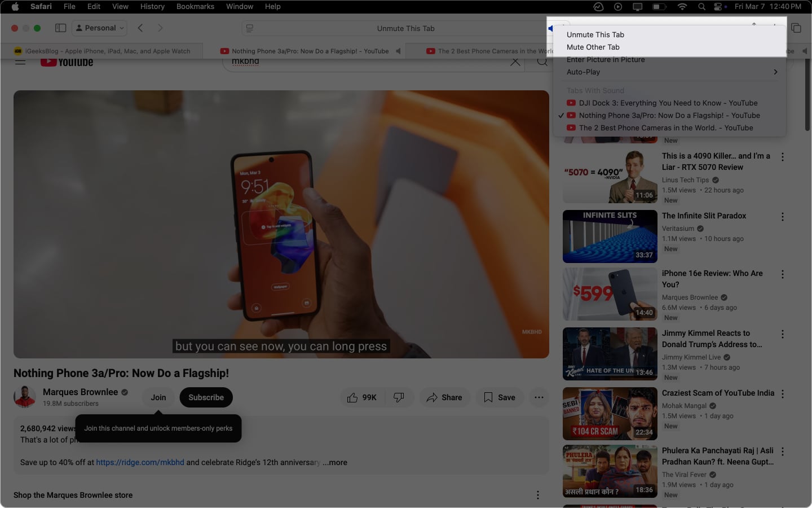Click the Safari address bar field
Image resolution: width=812 pixels, height=508 pixels.
405,28
